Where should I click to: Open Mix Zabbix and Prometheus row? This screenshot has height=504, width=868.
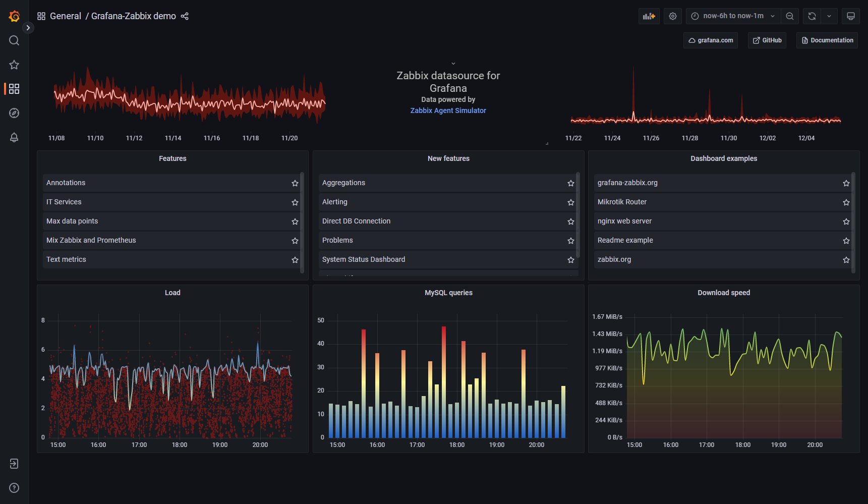pyautogui.click(x=171, y=241)
